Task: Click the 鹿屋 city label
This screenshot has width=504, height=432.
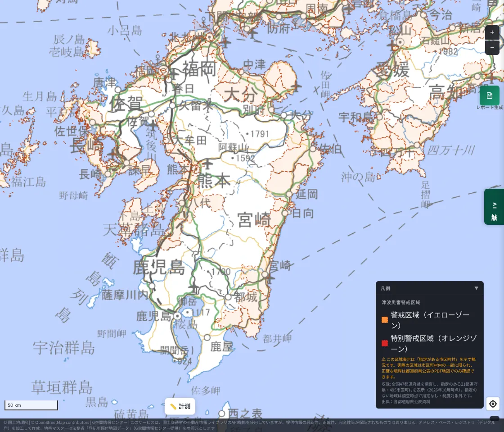Action: pyautogui.click(x=221, y=346)
